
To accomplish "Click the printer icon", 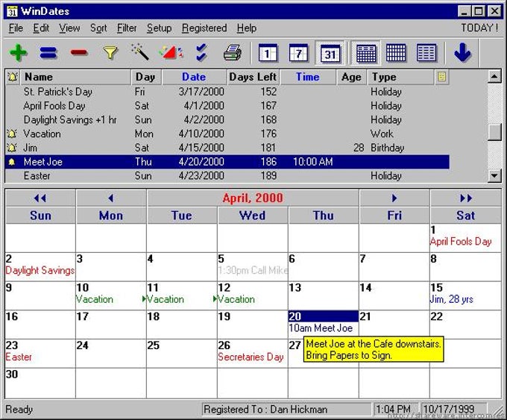I will 233,52.
